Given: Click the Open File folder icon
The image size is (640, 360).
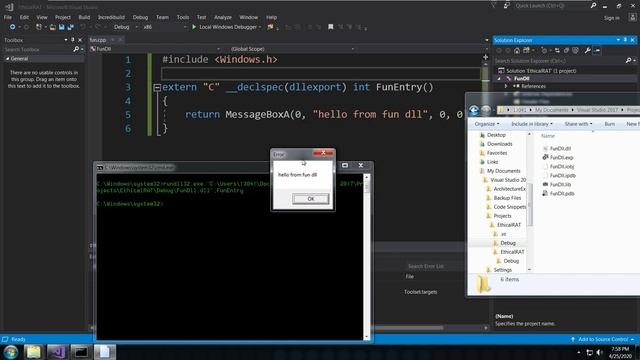Looking at the screenshot, I should 53,27.
